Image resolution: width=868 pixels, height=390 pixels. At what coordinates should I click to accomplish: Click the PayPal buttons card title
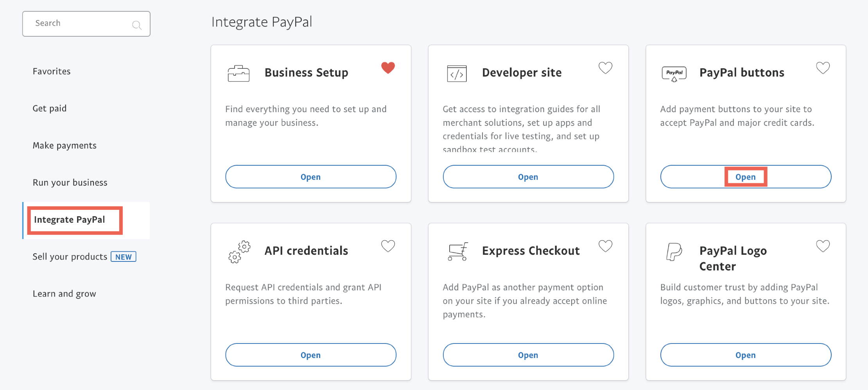tap(742, 73)
